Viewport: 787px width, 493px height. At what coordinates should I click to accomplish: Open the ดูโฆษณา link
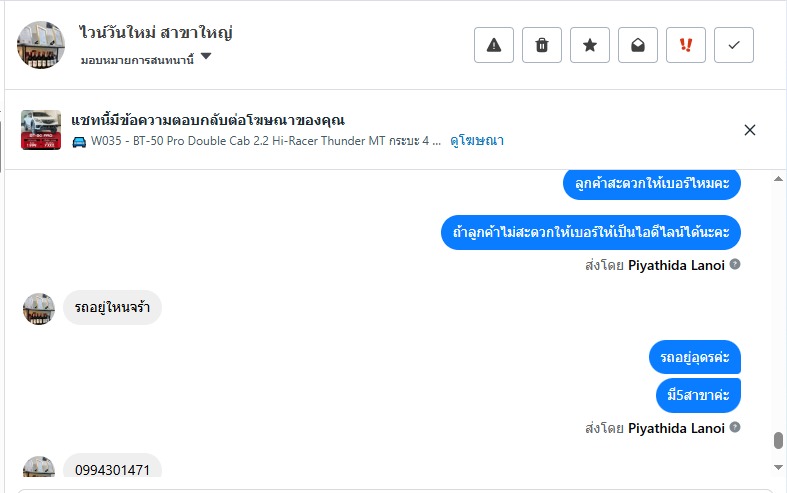click(477, 141)
